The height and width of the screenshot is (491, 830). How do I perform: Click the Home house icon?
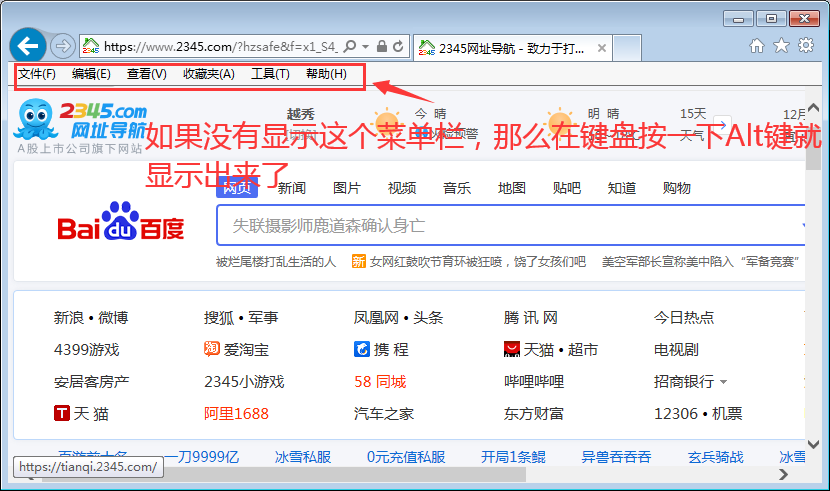point(757,46)
